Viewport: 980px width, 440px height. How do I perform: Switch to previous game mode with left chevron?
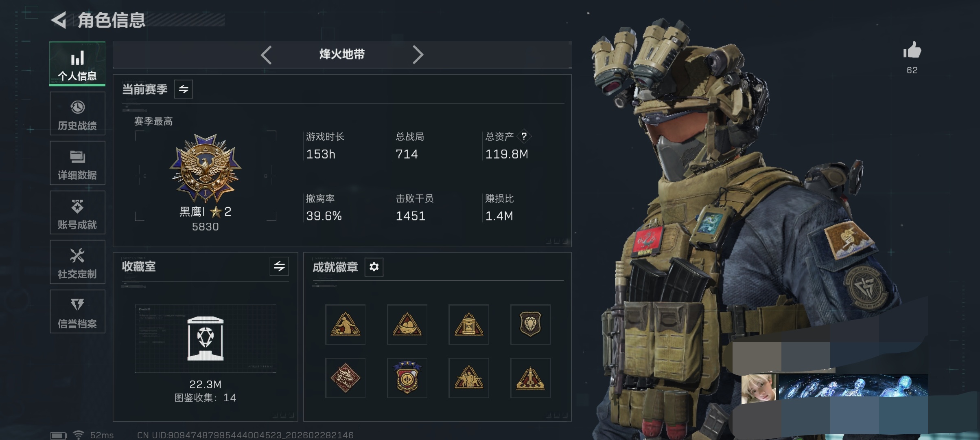click(x=266, y=55)
